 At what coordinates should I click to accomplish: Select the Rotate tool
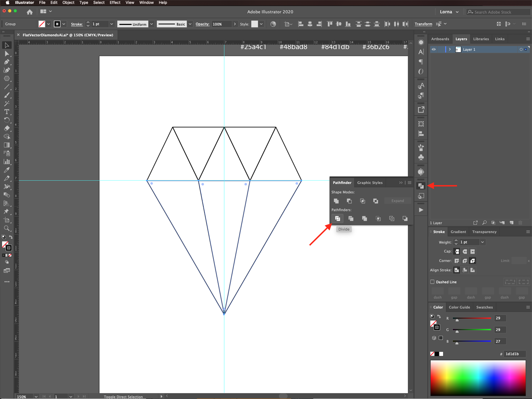click(x=7, y=120)
